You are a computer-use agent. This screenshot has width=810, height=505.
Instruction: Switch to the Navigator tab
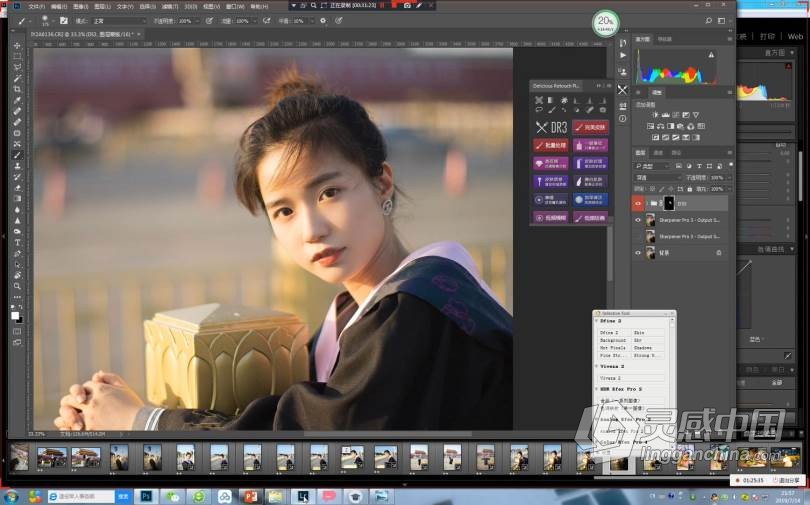[x=665, y=39]
